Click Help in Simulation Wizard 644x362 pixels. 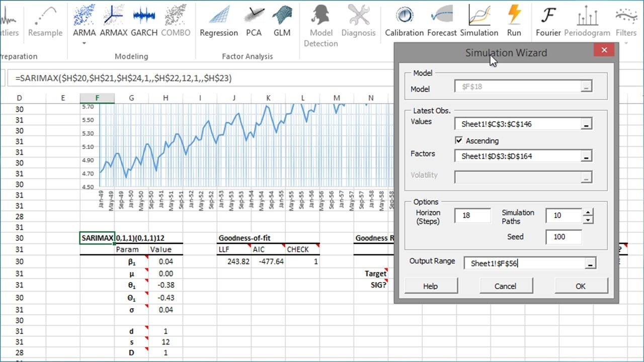(x=431, y=286)
